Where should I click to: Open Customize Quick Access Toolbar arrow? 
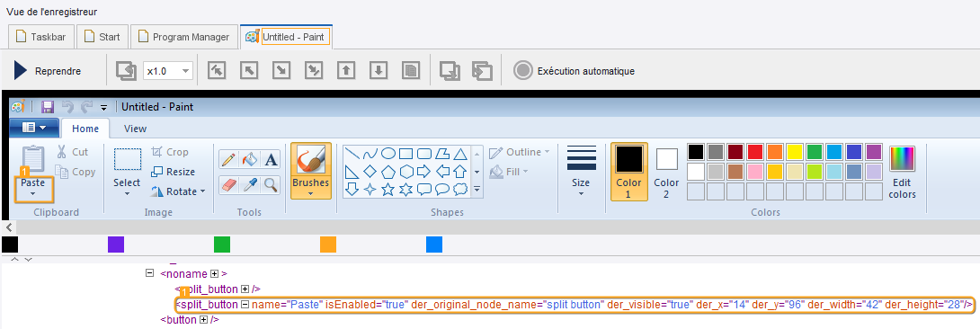coord(103,107)
